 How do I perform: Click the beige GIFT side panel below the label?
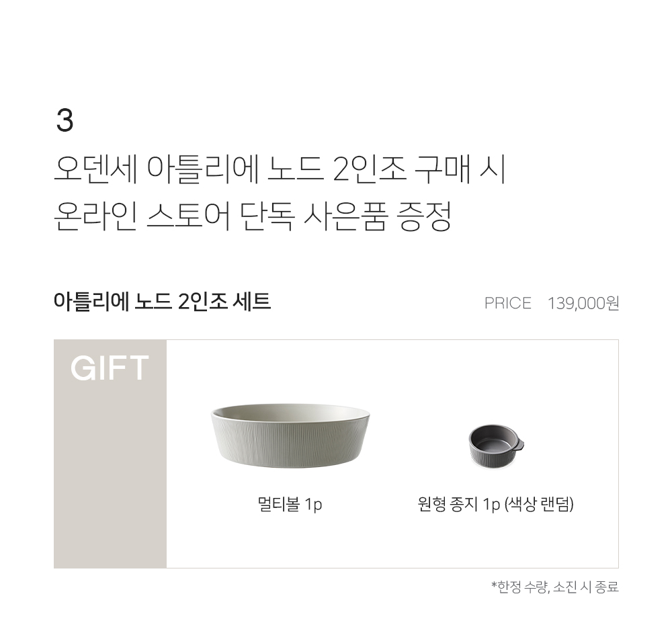(110, 476)
